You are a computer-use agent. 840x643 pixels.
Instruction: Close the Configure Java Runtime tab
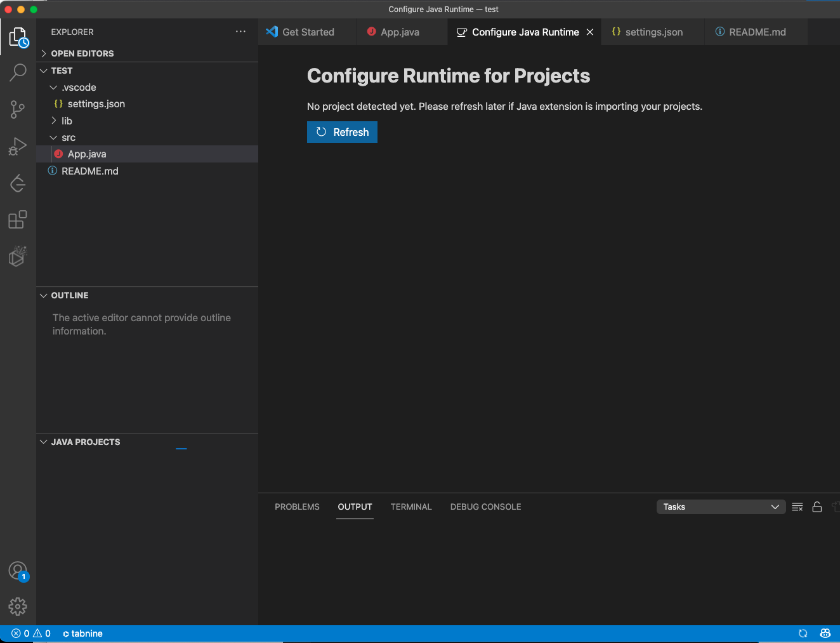(x=590, y=32)
